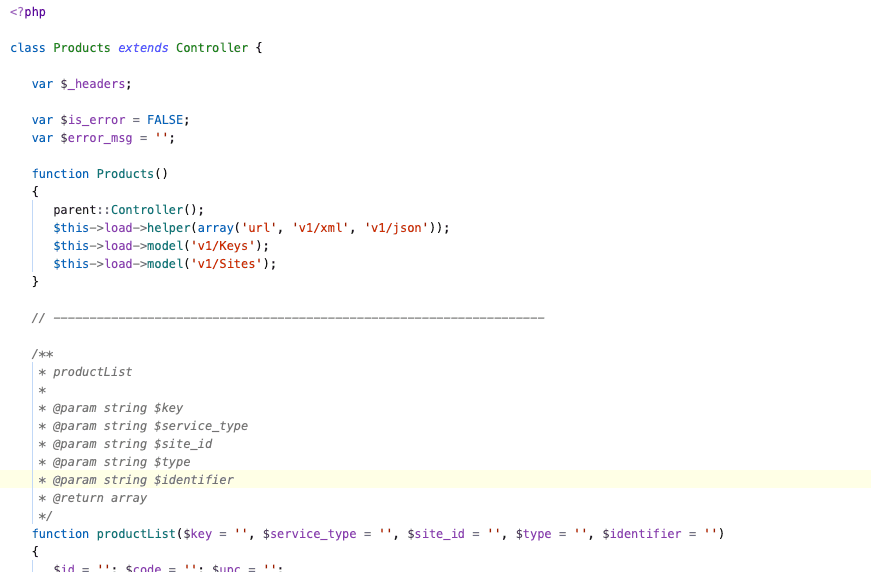
Task: Click the class name 'Products' in class declaration
Action: click(x=82, y=48)
